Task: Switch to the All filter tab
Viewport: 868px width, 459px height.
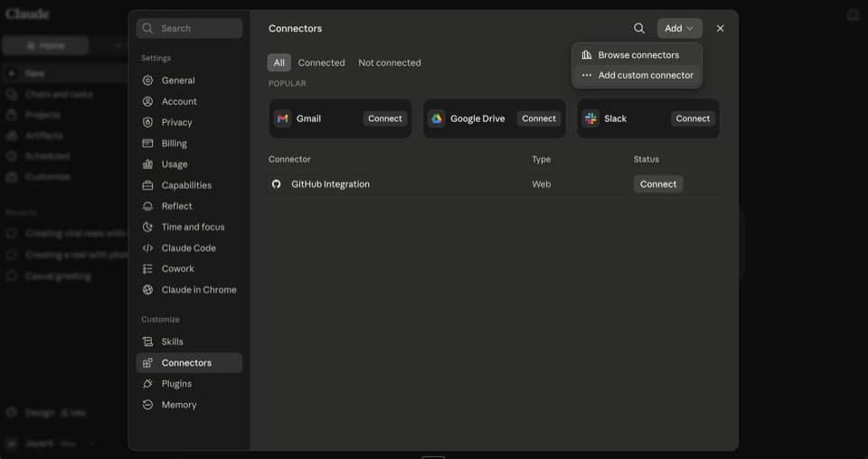Action: click(x=279, y=62)
